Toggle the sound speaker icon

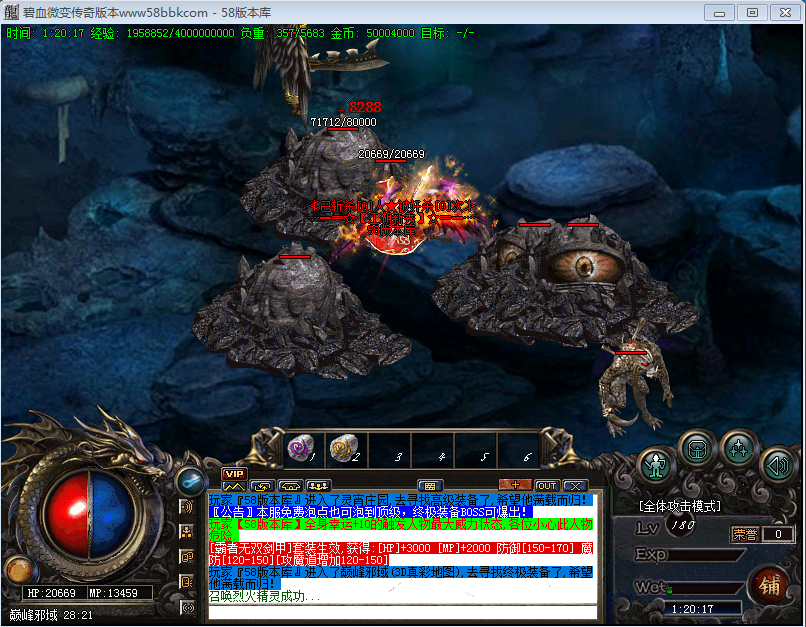click(779, 466)
